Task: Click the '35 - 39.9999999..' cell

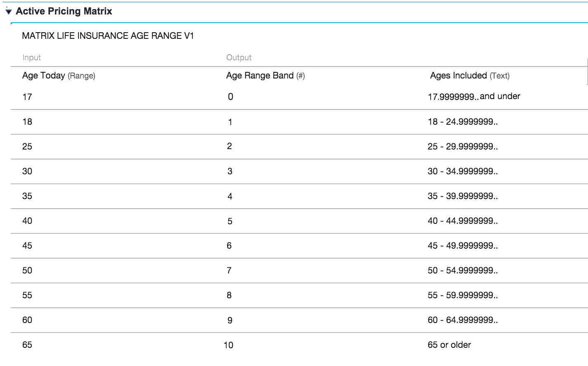Action: click(x=463, y=196)
